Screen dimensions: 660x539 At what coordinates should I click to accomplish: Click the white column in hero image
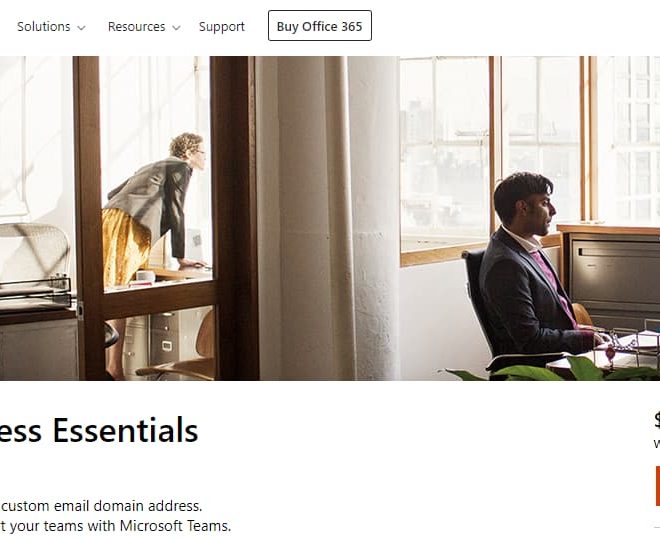329,218
